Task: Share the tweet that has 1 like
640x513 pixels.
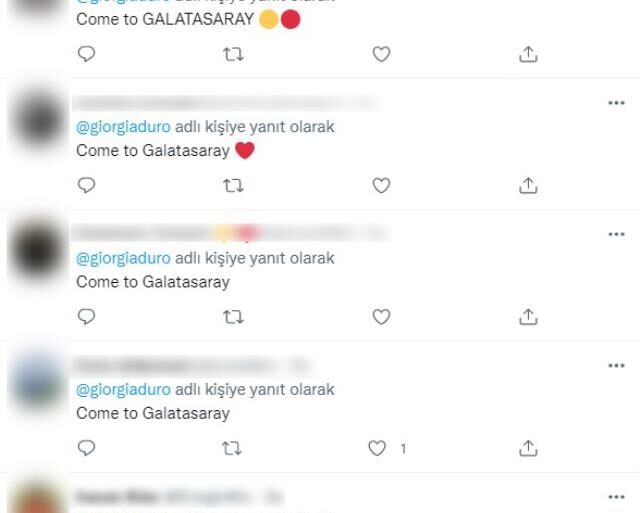Action: pos(528,448)
